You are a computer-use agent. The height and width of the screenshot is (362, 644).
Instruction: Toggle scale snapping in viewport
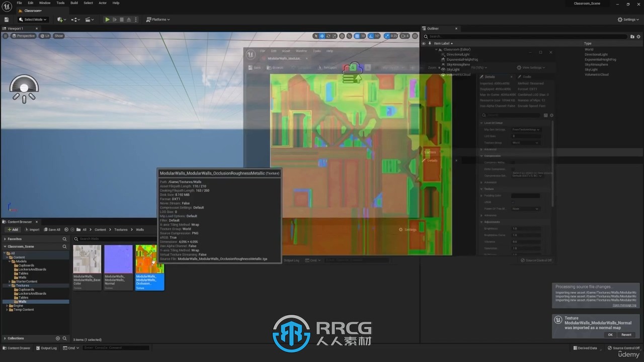387,36
